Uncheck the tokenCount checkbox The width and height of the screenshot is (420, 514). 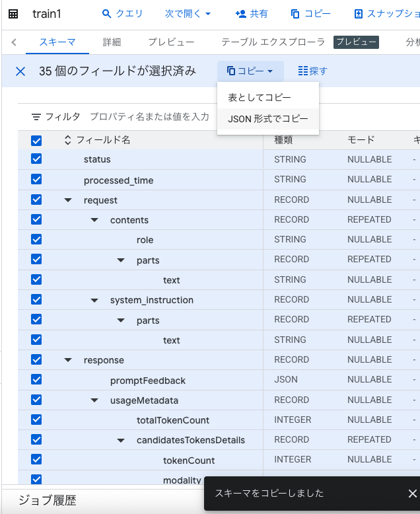tap(36, 459)
